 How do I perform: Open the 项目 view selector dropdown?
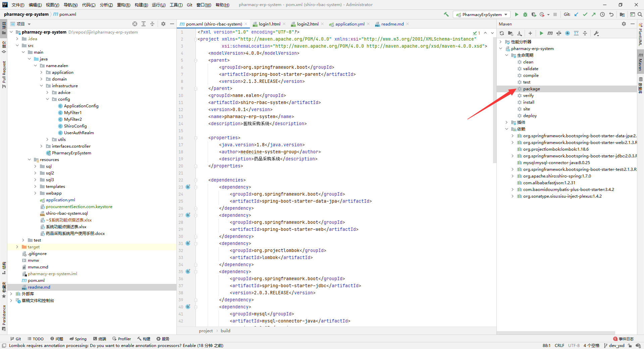point(21,24)
